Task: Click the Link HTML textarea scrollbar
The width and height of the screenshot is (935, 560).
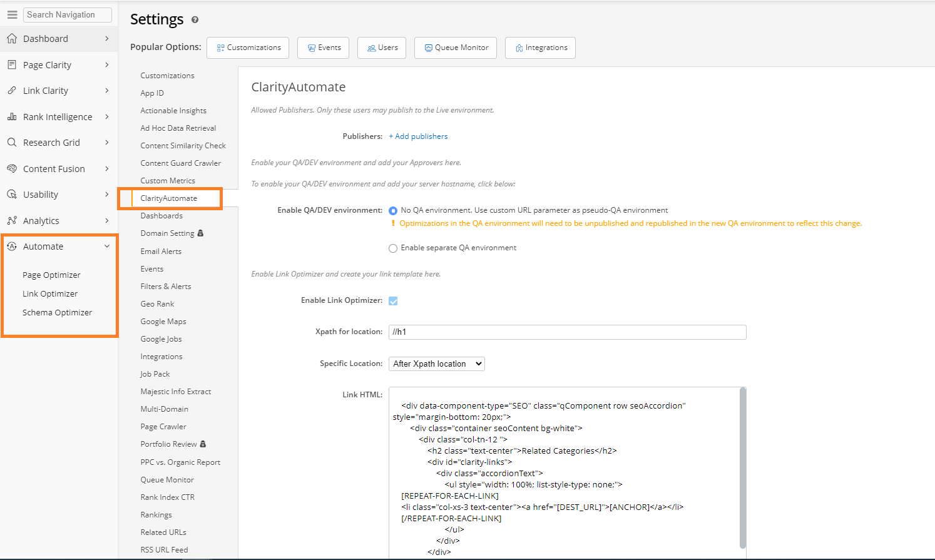Action: coord(743,469)
